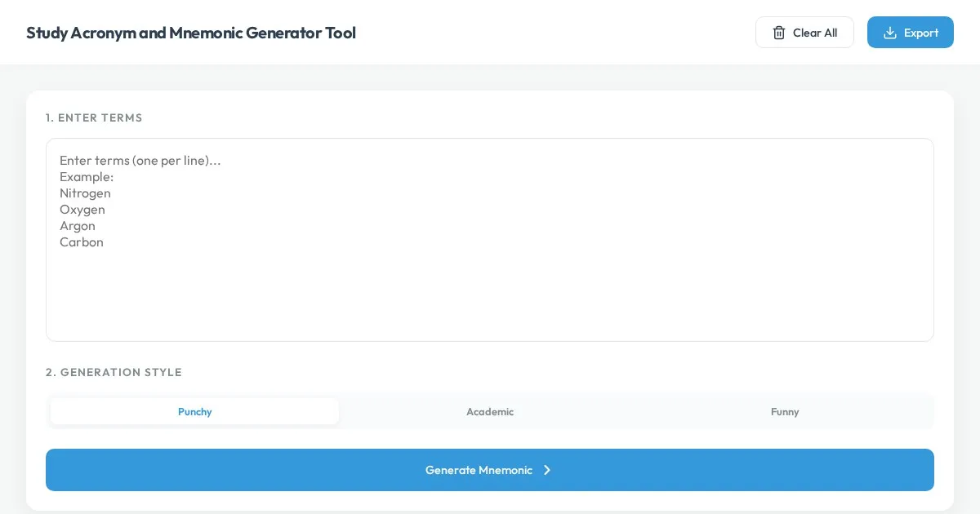Click the '1. Enter Terms' section heading

pyautogui.click(x=94, y=117)
